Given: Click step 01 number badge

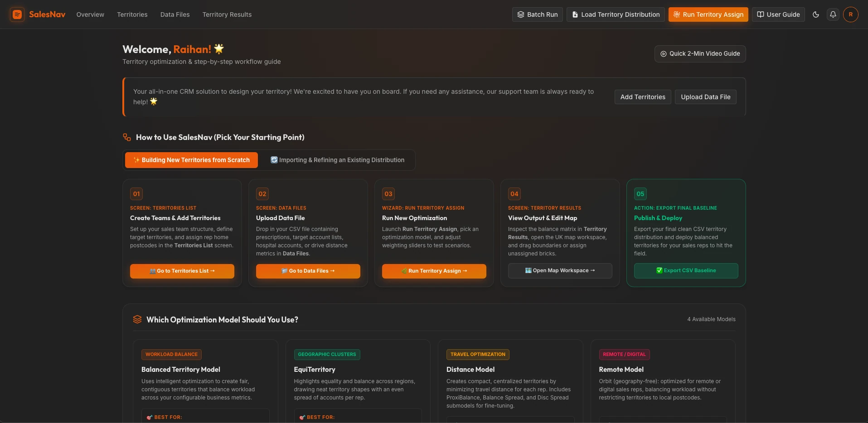Looking at the screenshot, I should tap(136, 194).
